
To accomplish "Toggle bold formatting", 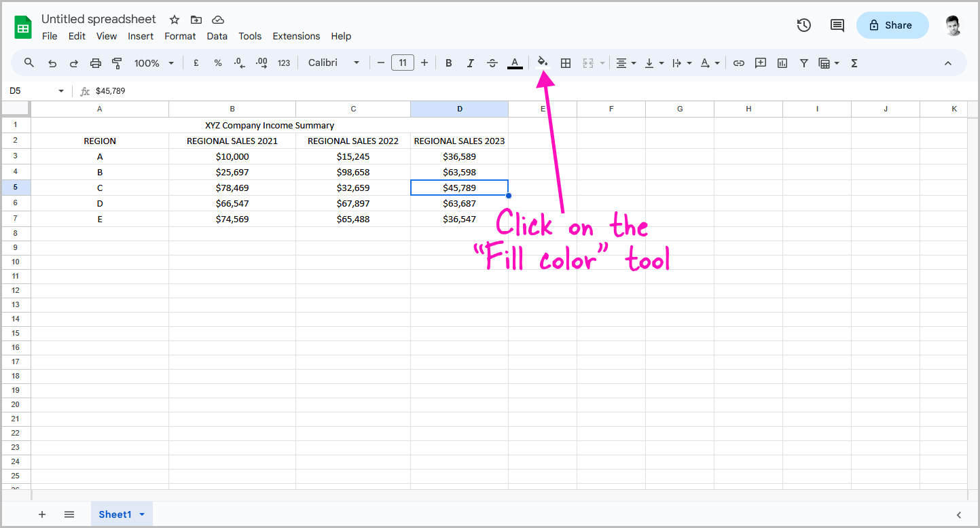I will (x=448, y=63).
